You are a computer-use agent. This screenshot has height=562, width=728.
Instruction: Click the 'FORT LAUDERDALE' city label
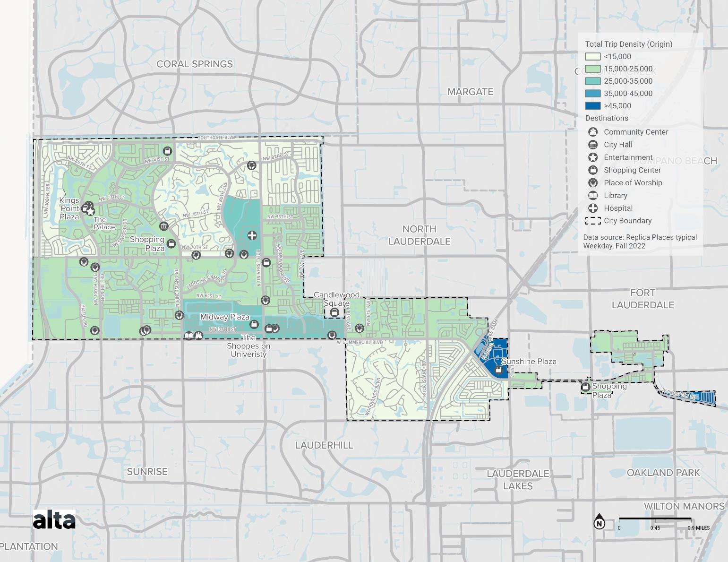643,299
